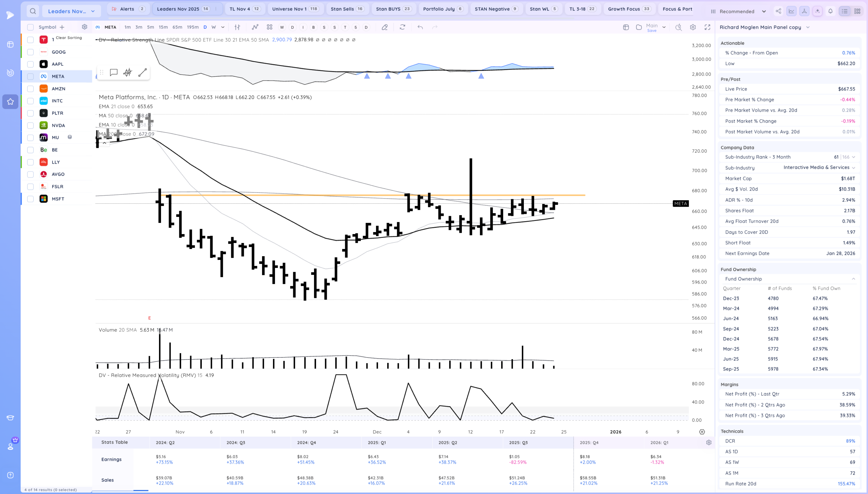Image resolution: width=868 pixels, height=494 pixels.
Task: Open the chart indicators icon
Action: [x=255, y=27]
